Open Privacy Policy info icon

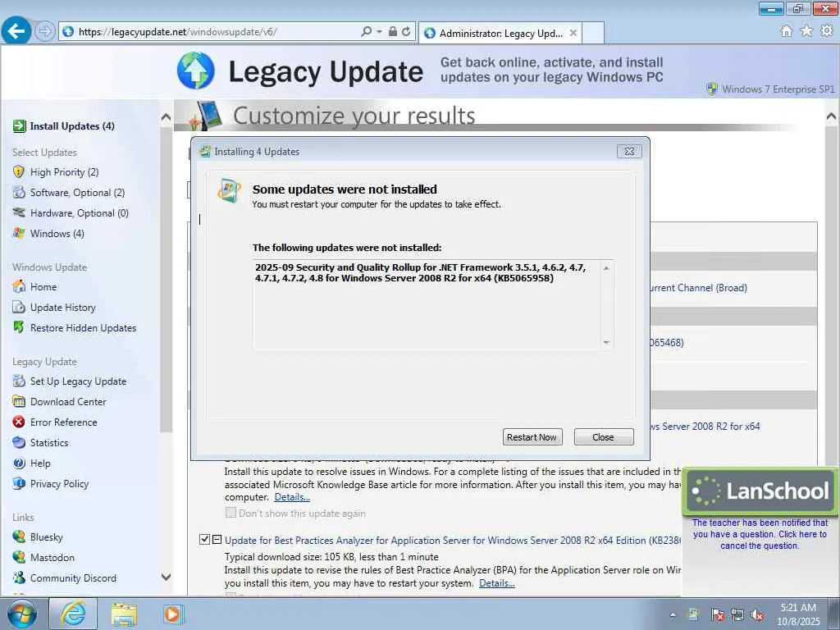19,483
